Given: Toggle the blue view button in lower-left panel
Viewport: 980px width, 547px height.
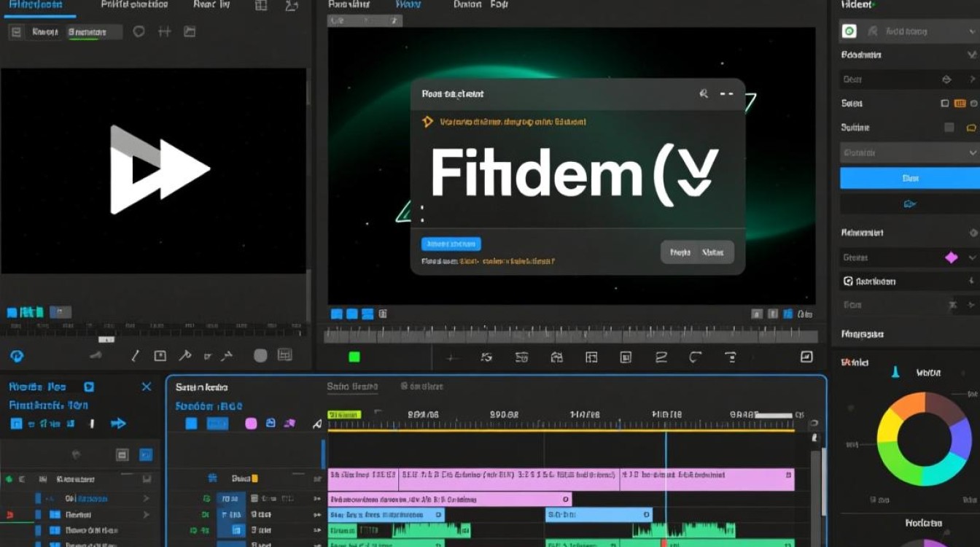Looking at the screenshot, I should click(x=146, y=454).
